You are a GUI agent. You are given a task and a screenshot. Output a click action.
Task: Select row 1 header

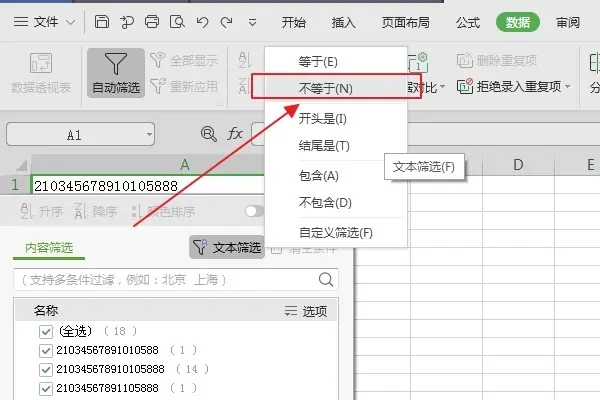tap(15, 185)
